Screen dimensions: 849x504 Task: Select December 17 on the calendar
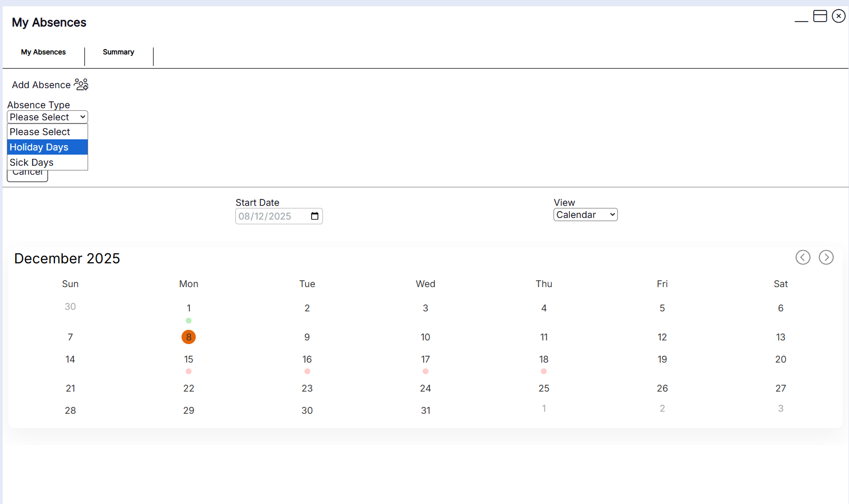tap(425, 359)
